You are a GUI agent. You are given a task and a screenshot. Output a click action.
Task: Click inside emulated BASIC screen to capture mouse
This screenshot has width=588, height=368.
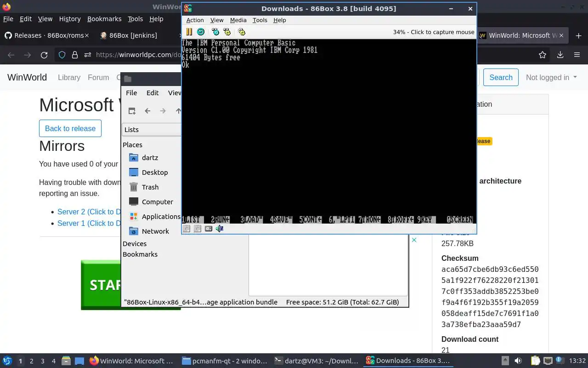point(329,131)
